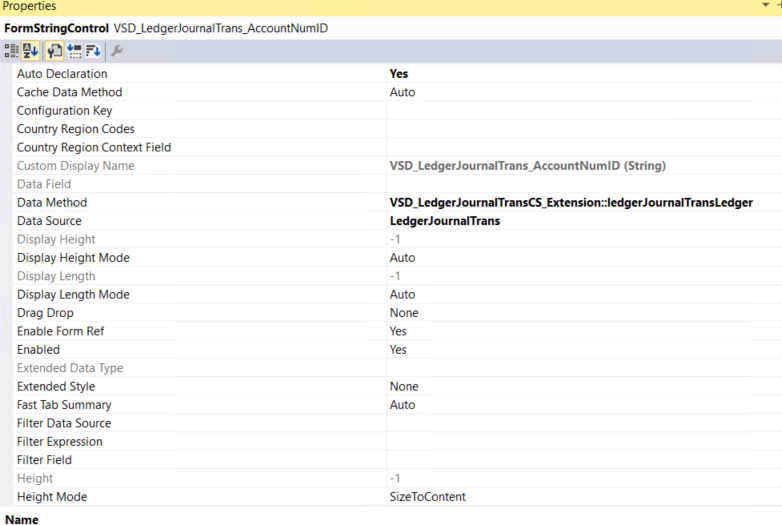
Task: Click the empty Configuration Key value field
Action: [x=584, y=111]
